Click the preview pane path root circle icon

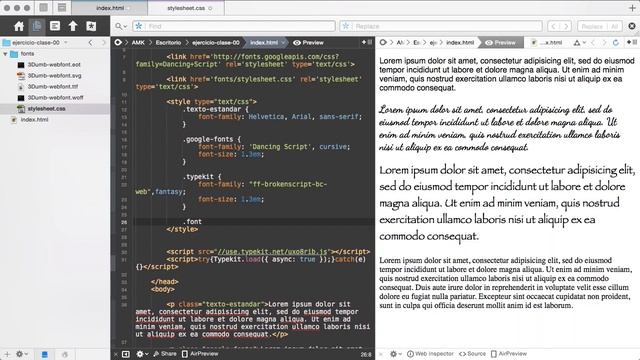(x=383, y=42)
